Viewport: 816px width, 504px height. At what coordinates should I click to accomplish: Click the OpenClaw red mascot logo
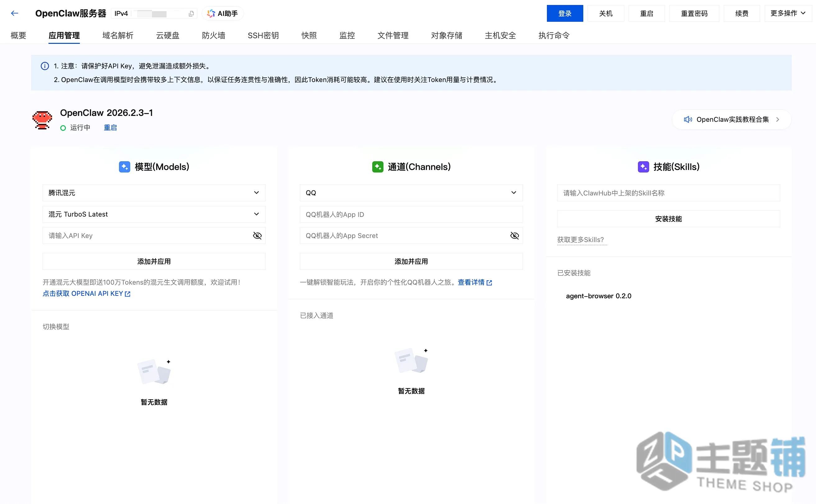pos(42,120)
